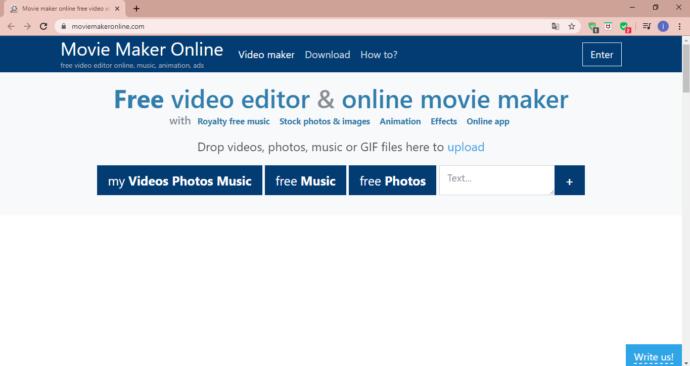690x366 pixels.
Task: Open the Chrome three-dot menu
Action: click(x=679, y=26)
